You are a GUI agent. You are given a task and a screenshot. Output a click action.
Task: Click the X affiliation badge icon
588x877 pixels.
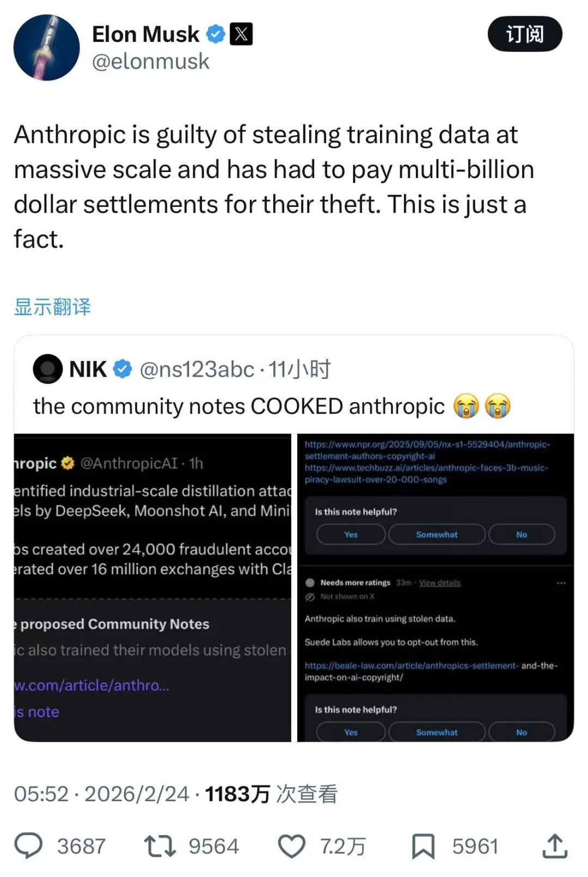(x=241, y=34)
